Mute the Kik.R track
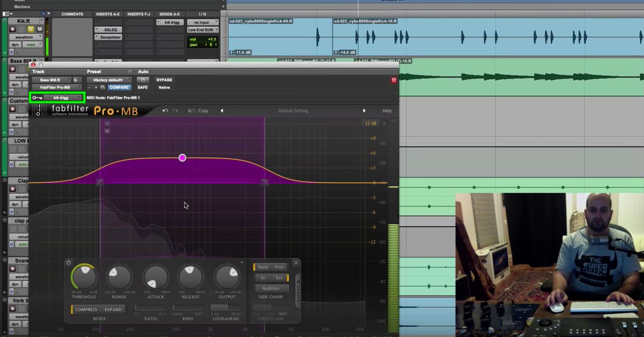Screen dimensions: 644x337 tap(39, 29)
